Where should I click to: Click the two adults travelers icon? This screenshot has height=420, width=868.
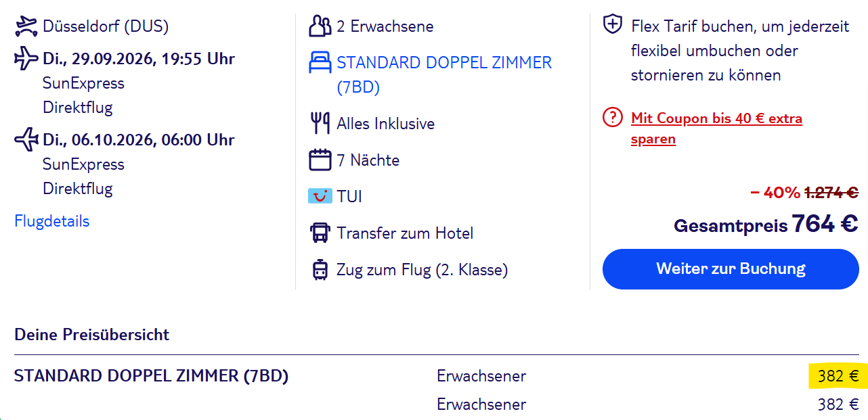(320, 26)
